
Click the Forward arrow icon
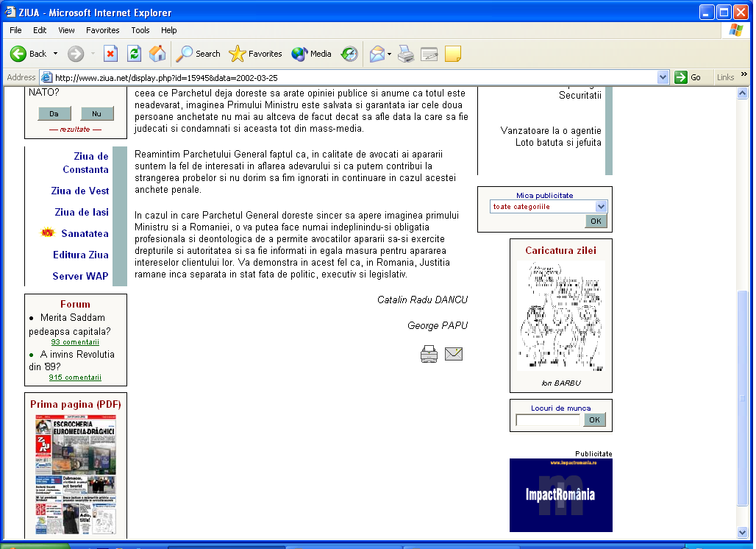pos(75,54)
